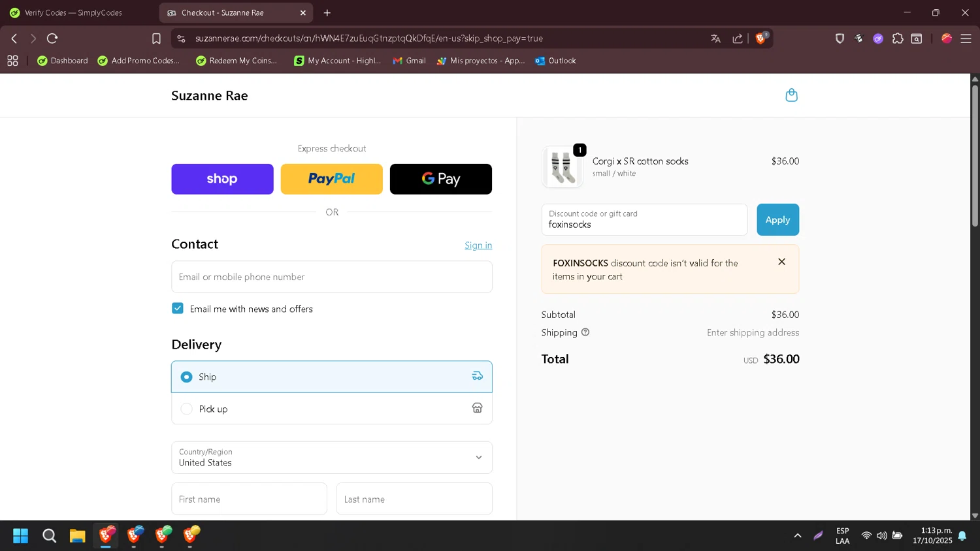Select the Ship delivery option
This screenshot has height=551, width=980.
pyautogui.click(x=332, y=377)
